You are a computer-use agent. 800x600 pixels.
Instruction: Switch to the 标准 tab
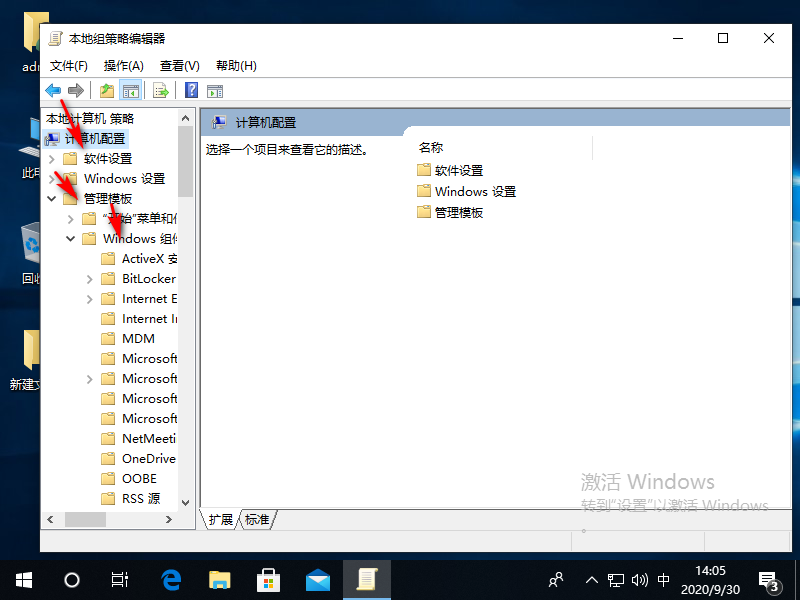click(x=257, y=520)
